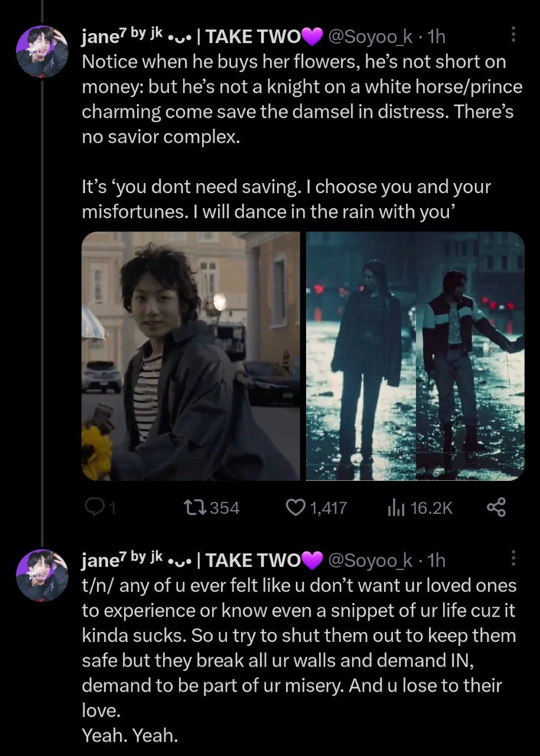Open the photo of the man holding a sunflower
The image size is (540, 756).
(191, 356)
